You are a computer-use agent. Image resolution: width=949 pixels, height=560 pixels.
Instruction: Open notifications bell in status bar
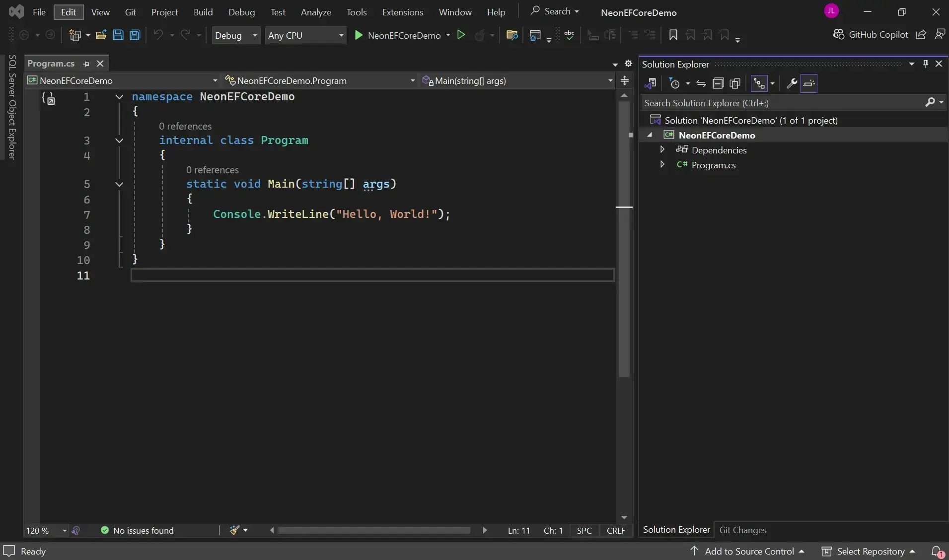937,551
